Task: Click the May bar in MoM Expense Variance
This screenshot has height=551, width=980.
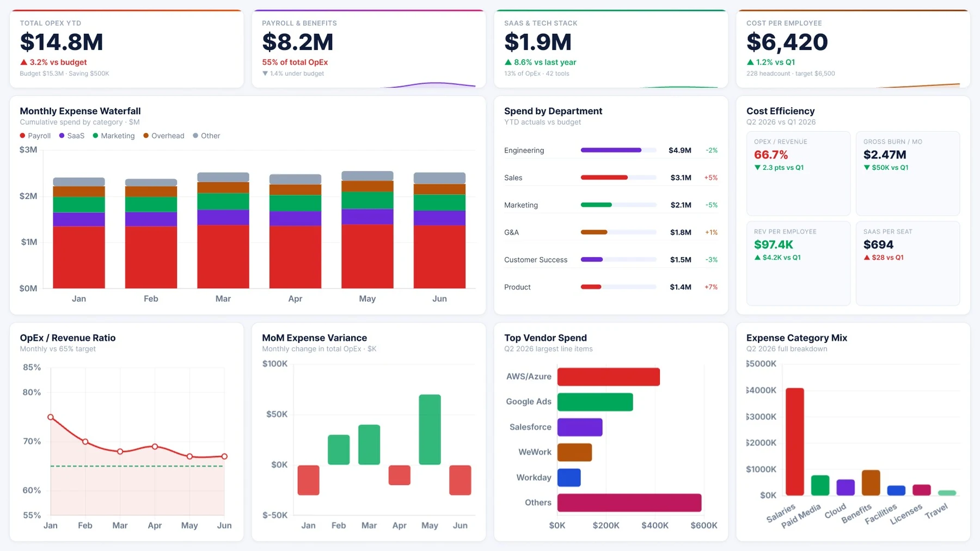Action: point(430,430)
